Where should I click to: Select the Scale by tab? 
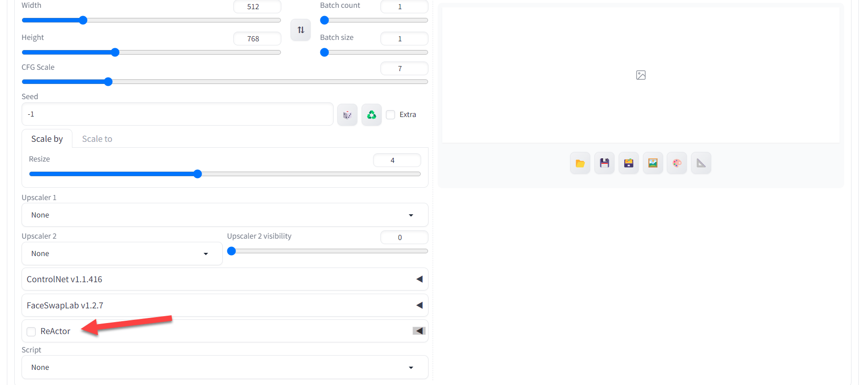click(47, 139)
